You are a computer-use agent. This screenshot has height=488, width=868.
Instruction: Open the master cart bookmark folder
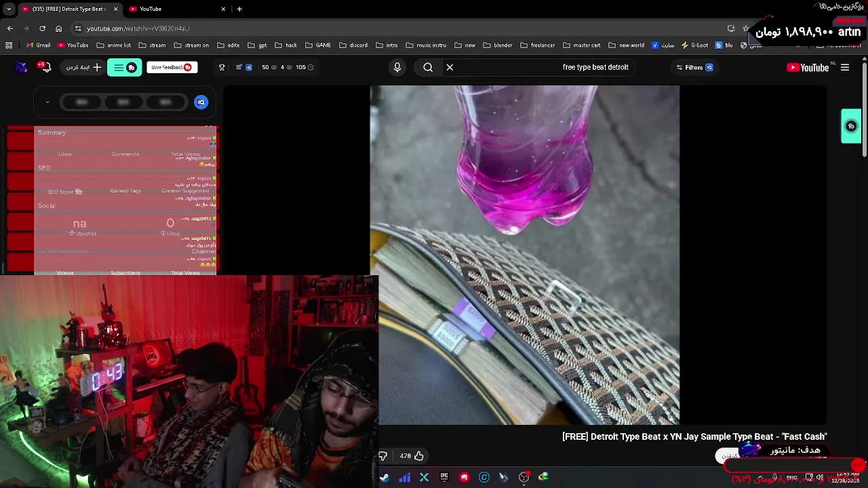coord(581,45)
